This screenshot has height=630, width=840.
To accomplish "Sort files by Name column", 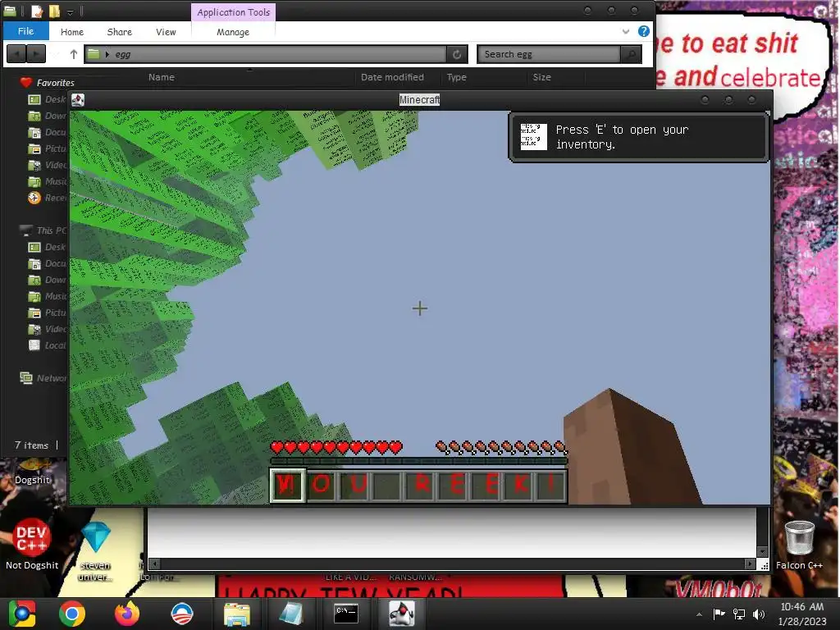I will pyautogui.click(x=162, y=77).
